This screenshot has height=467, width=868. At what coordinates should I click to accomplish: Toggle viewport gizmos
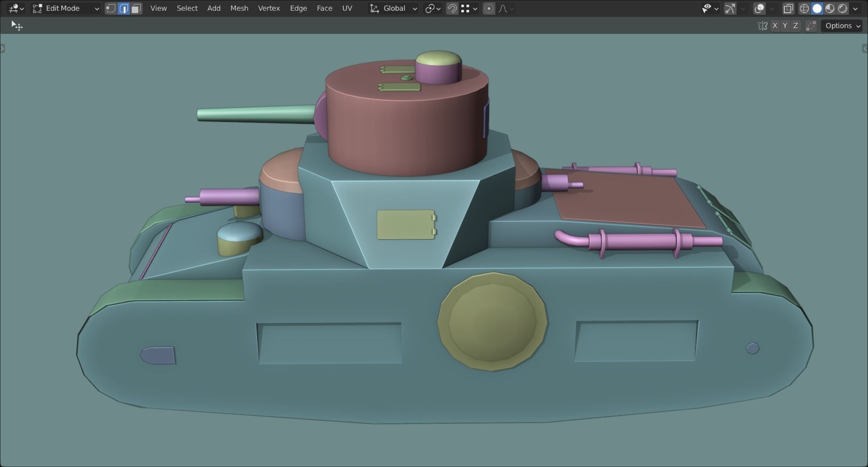(x=730, y=8)
